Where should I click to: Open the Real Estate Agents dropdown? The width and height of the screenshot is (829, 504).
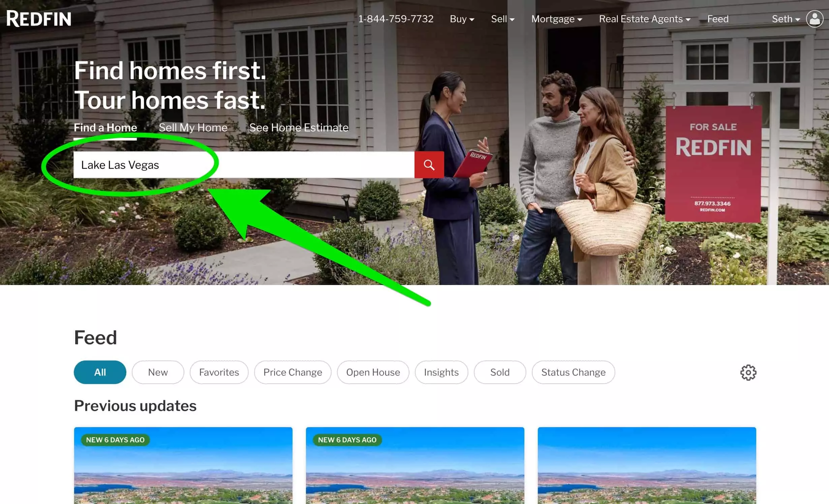(645, 19)
